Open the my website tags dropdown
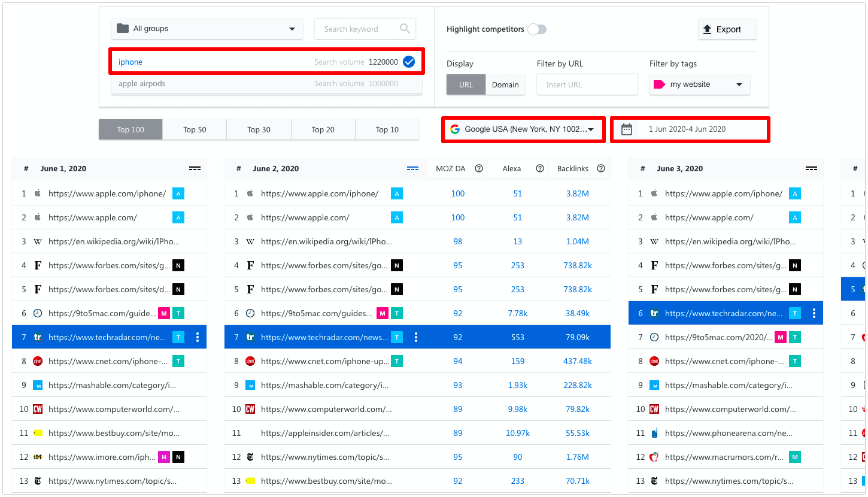The image size is (868, 497). click(x=700, y=84)
